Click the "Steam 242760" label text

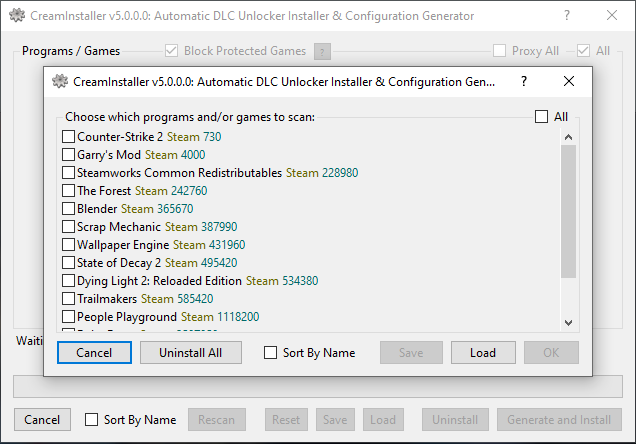pyautogui.click(x=171, y=191)
